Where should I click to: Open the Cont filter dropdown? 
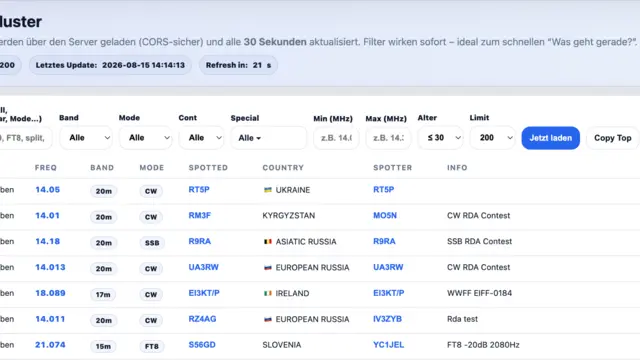tap(202, 138)
